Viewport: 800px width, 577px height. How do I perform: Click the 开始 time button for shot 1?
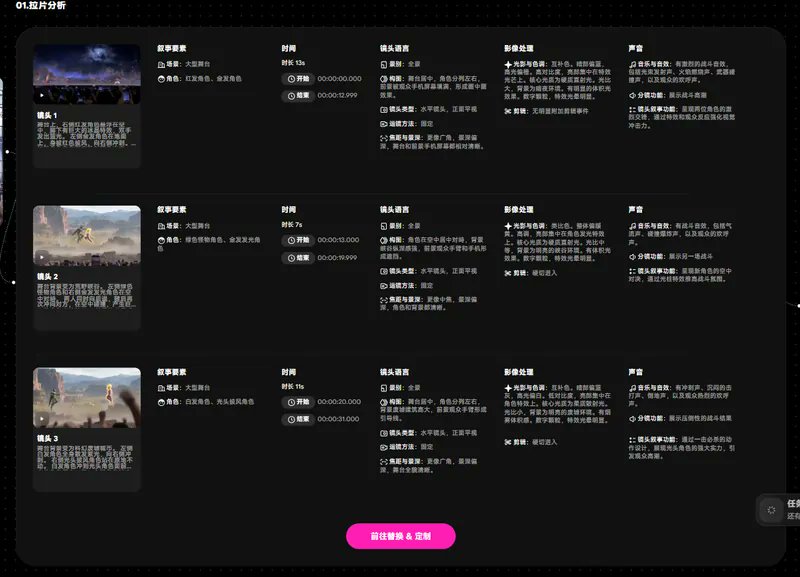click(x=298, y=79)
